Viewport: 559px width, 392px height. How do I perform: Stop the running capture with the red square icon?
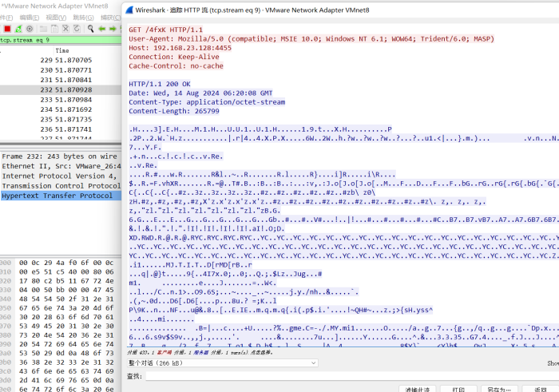[6, 29]
